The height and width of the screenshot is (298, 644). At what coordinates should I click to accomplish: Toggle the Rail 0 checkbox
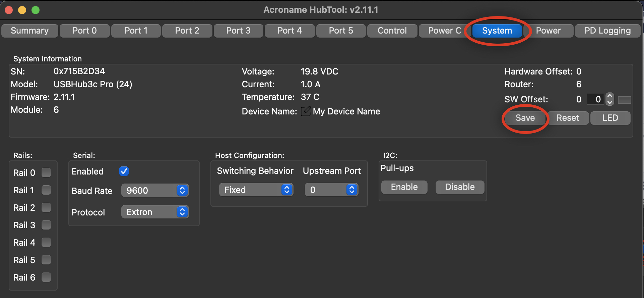pyautogui.click(x=46, y=172)
